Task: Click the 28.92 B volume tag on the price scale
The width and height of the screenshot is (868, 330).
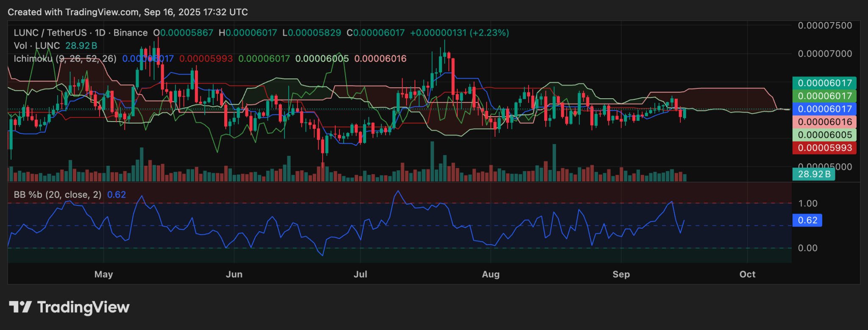Action: pyautogui.click(x=814, y=174)
